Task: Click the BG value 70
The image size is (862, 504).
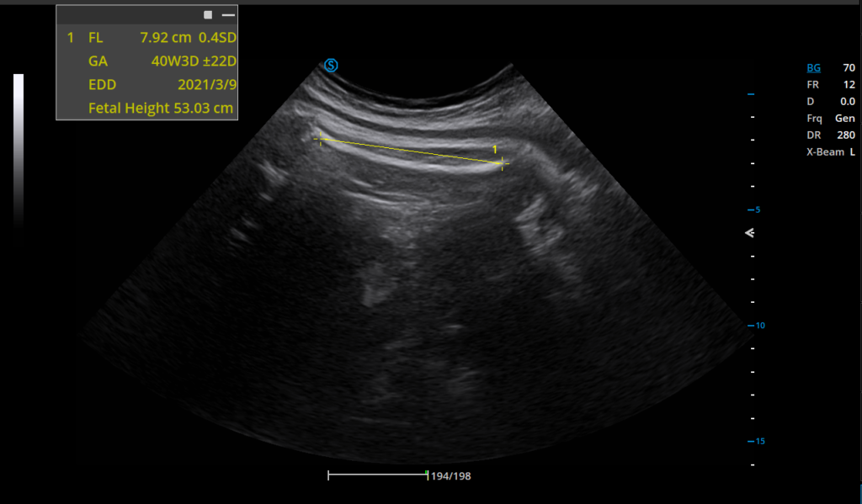Action: [849, 67]
